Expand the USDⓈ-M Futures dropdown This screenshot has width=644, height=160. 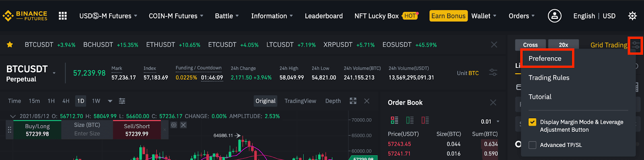(x=108, y=16)
